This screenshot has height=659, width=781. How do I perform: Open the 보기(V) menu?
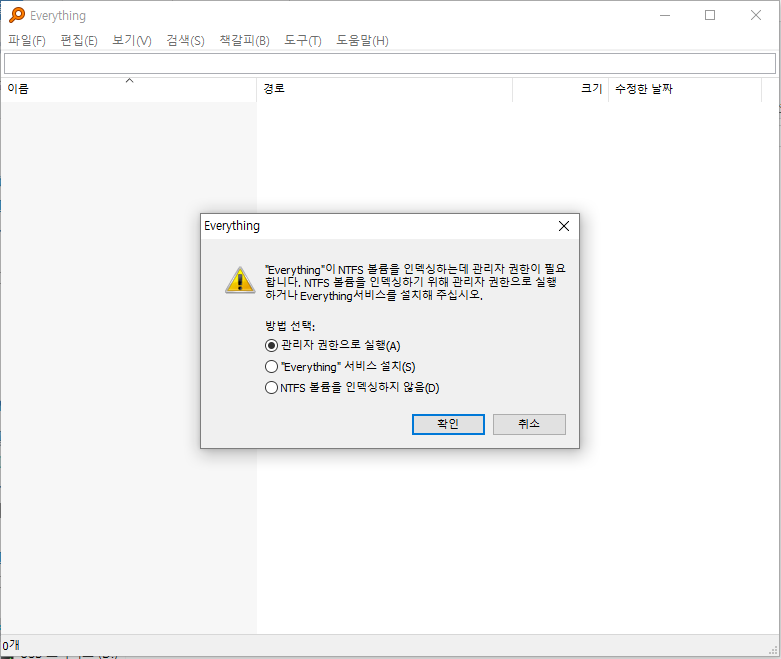131,40
